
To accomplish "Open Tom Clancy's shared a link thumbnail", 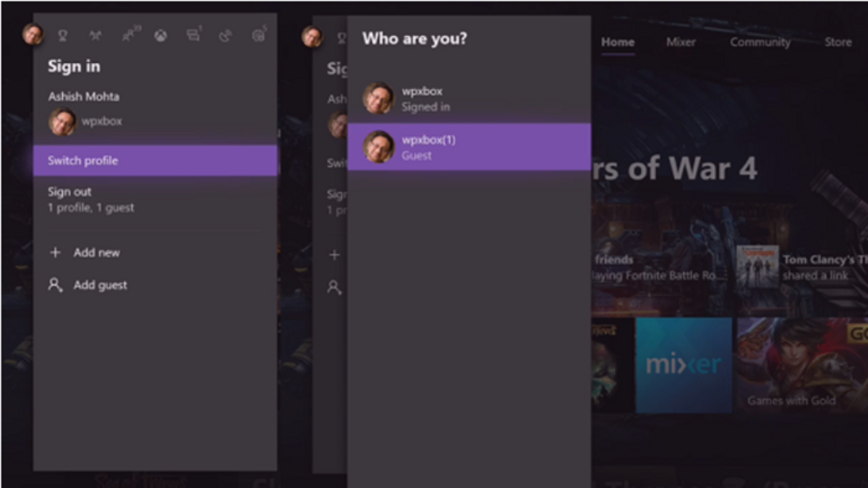I will (757, 267).
